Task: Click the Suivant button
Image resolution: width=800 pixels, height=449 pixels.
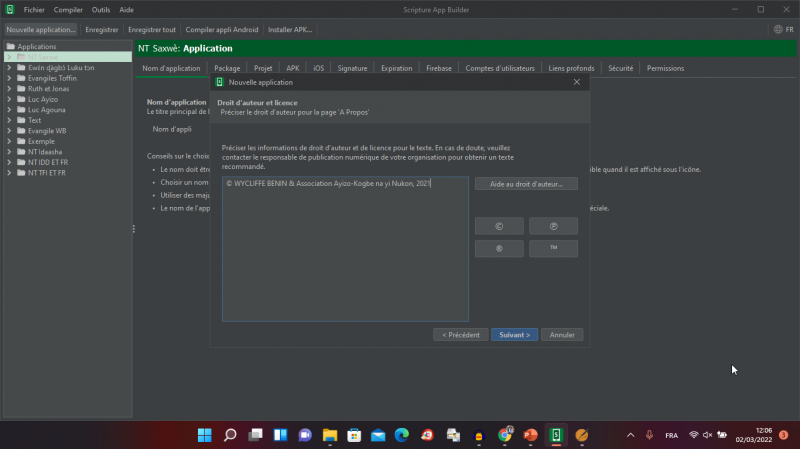Action: 515,334
